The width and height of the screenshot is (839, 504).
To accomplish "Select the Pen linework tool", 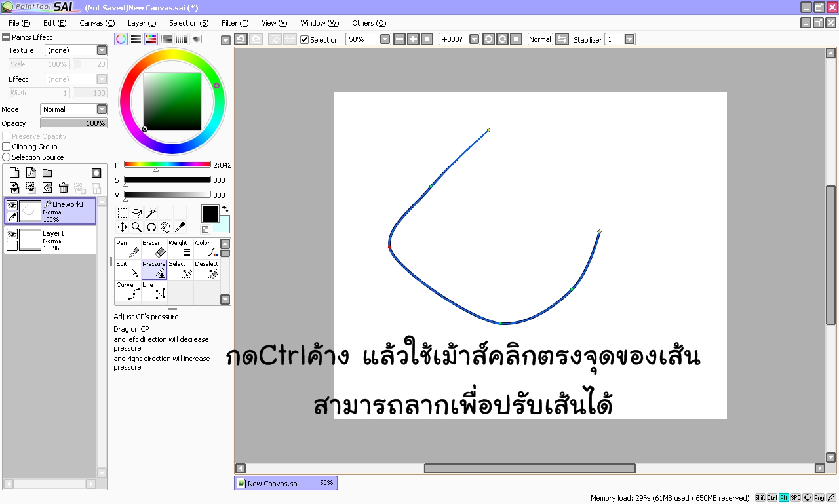I will coord(128,248).
